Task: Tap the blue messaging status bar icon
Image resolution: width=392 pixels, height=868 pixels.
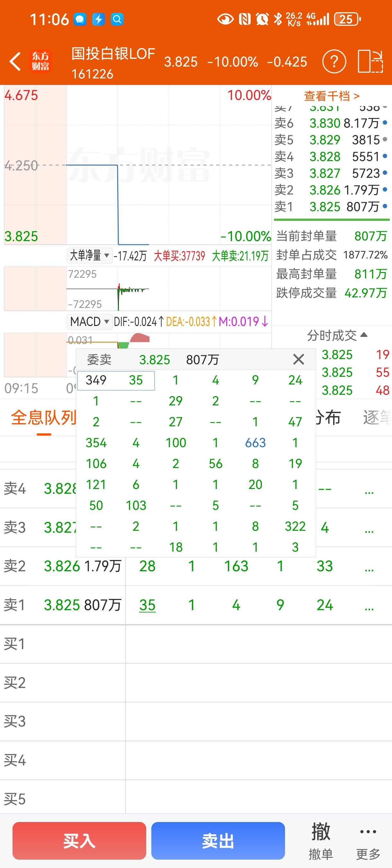Action: [80, 19]
